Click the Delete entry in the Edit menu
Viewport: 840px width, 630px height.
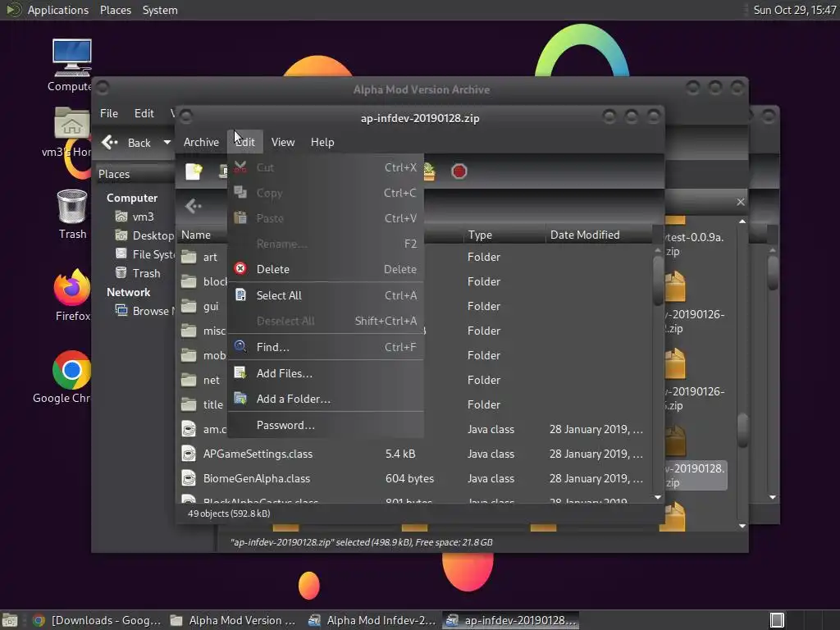[325, 269]
